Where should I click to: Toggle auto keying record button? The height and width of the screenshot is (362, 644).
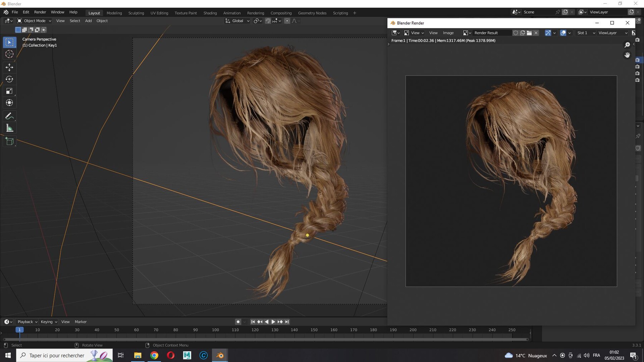coord(238,322)
